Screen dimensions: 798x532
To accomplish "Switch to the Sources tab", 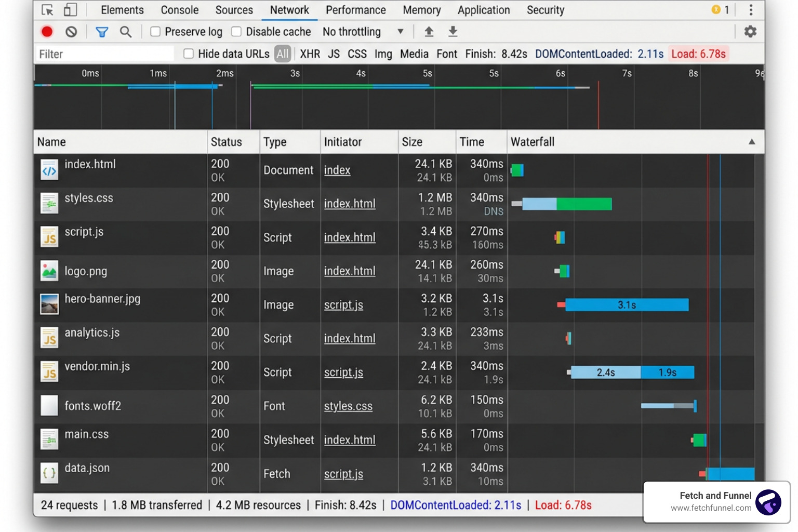I will coord(234,10).
